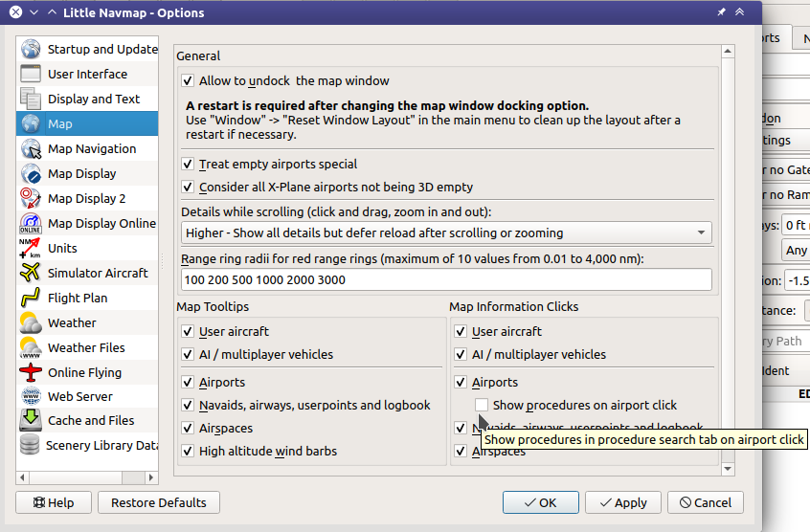The image size is (810, 532).
Task: Click the Startup and Update globe icon
Action: (x=31, y=49)
